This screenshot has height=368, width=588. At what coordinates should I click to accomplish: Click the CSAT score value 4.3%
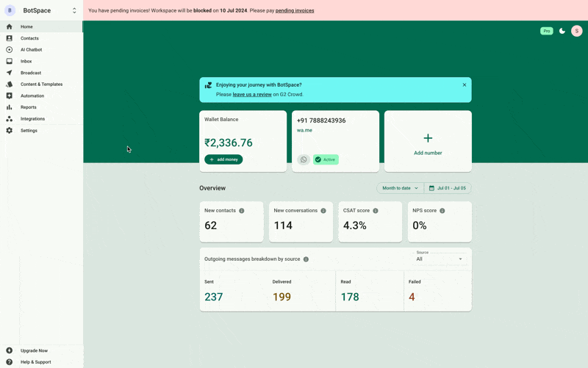click(355, 226)
